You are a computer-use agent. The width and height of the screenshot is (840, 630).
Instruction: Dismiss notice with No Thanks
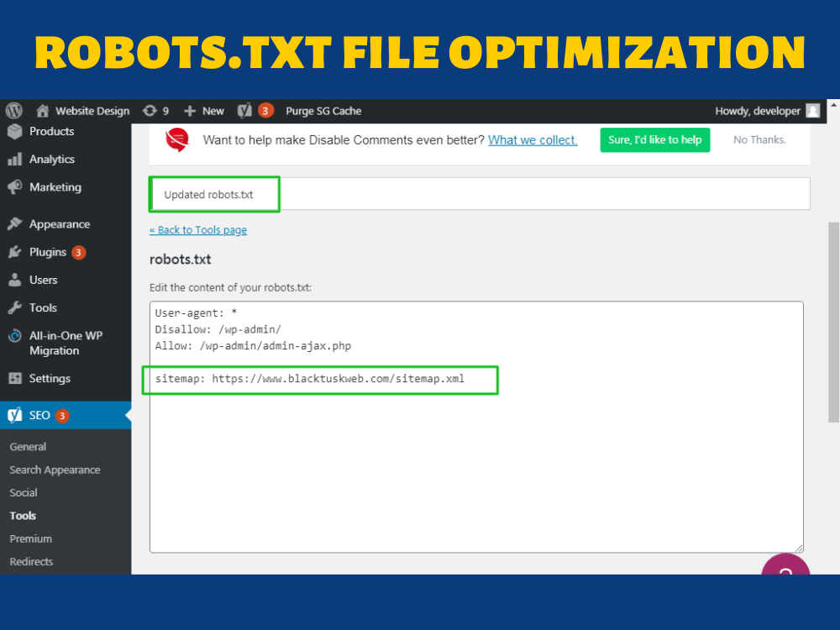coord(759,139)
